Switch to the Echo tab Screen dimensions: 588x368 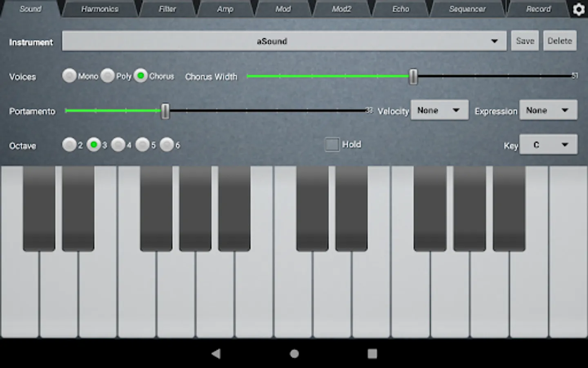click(401, 9)
